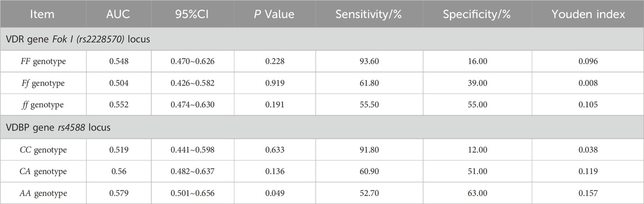Click the Youden index value 0.157
The width and height of the screenshot is (644, 204).
(588, 193)
